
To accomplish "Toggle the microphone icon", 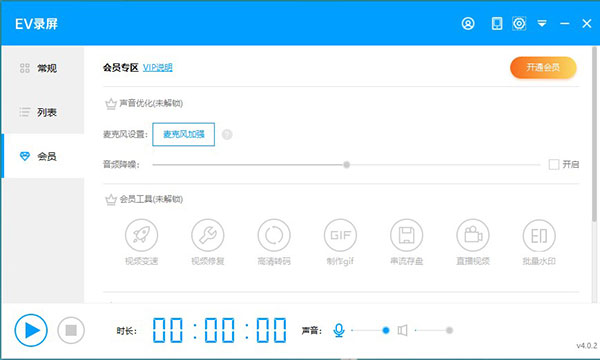I will point(339,330).
